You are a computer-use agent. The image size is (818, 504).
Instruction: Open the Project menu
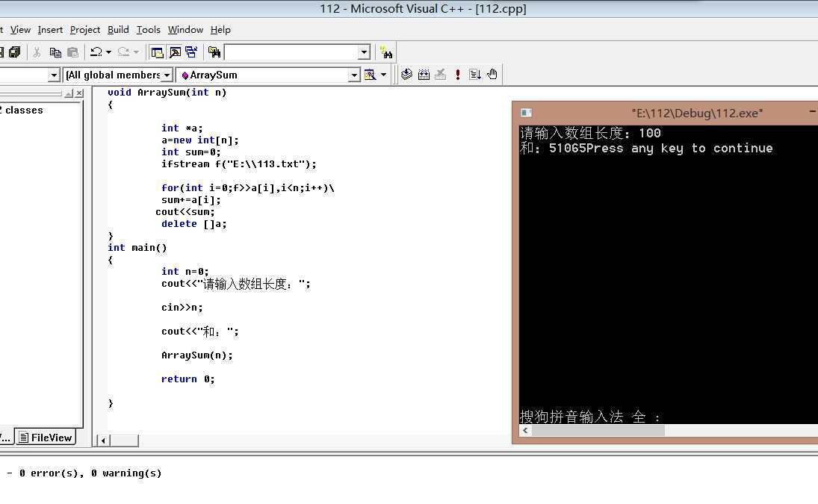click(85, 30)
